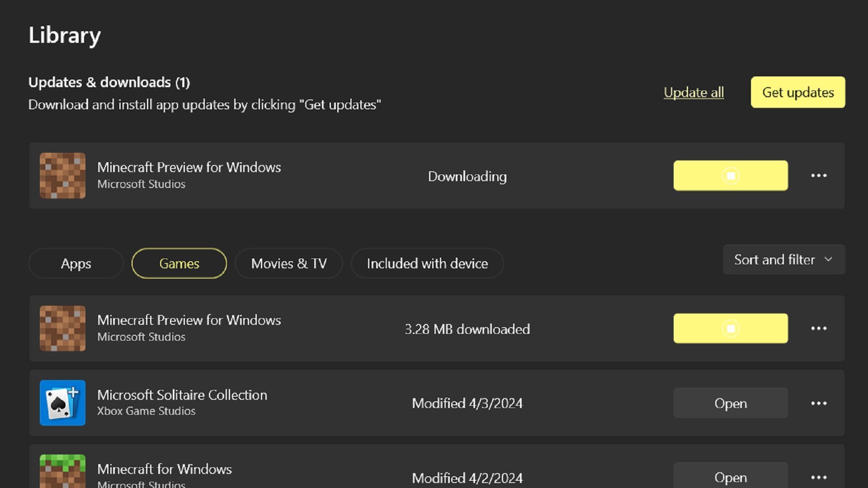Screen dimensions: 868x488
Task: Click Update all link
Action: (694, 92)
